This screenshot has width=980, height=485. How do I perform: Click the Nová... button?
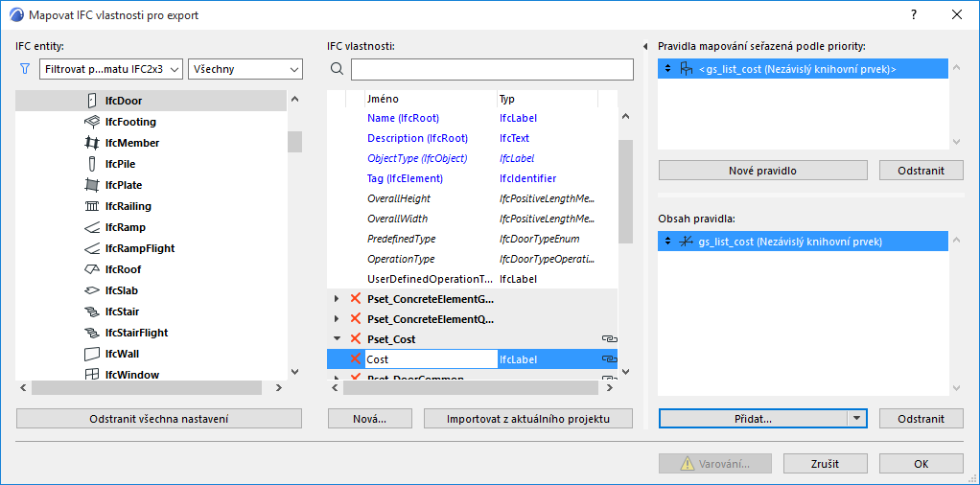click(370, 419)
